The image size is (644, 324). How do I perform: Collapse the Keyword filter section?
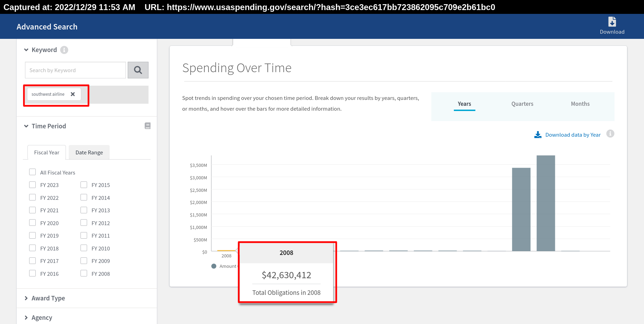pos(26,50)
